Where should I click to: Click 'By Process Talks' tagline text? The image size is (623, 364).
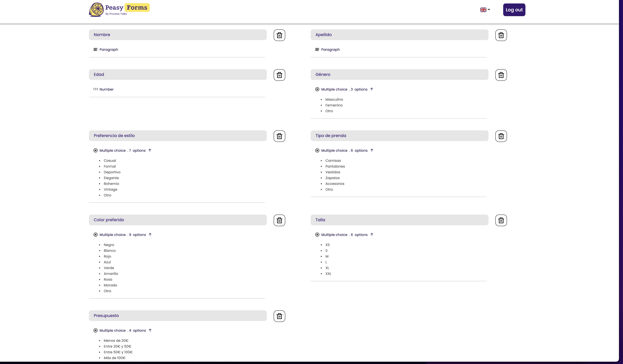pyautogui.click(x=116, y=14)
